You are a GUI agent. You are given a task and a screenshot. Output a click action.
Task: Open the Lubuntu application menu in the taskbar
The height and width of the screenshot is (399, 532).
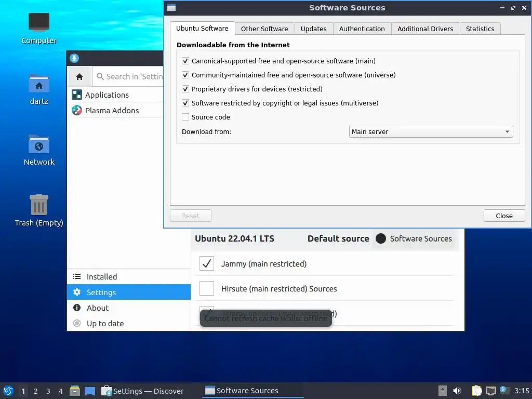point(8,391)
